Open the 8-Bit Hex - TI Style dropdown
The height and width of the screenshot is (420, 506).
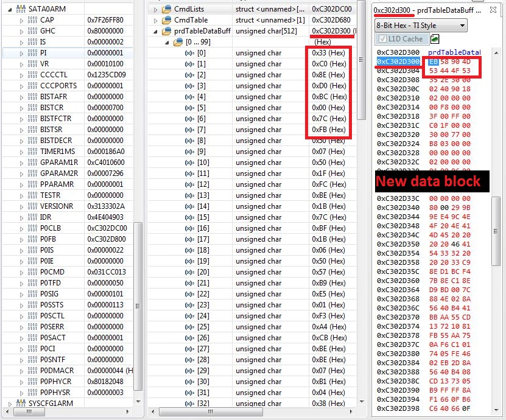(x=421, y=26)
